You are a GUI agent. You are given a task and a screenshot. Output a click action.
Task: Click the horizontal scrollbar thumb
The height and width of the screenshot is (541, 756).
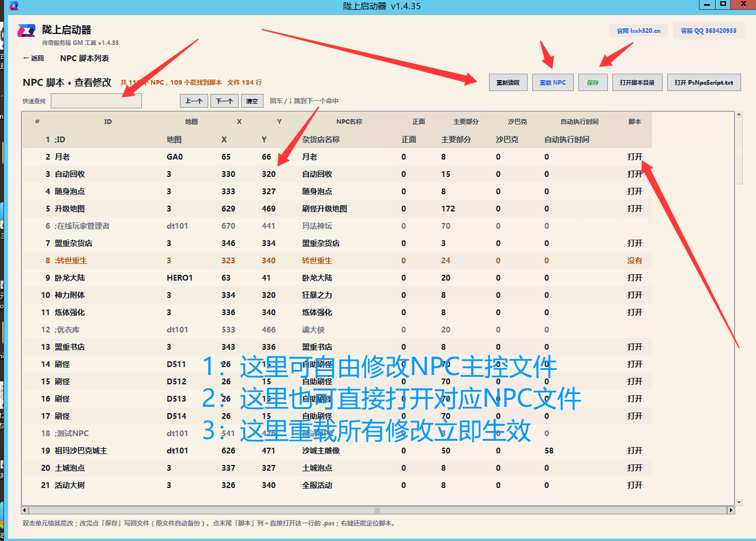click(378, 510)
